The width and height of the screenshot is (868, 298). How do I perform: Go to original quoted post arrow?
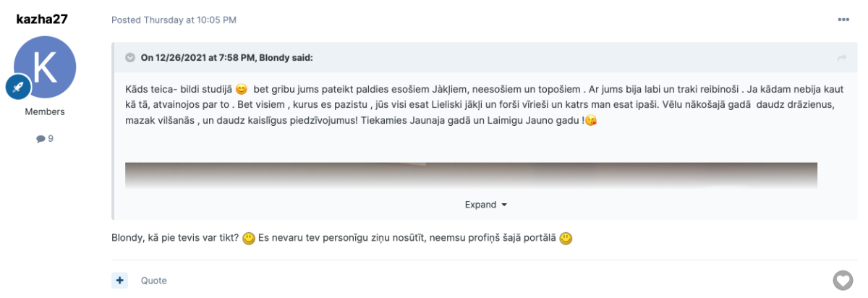(842, 58)
